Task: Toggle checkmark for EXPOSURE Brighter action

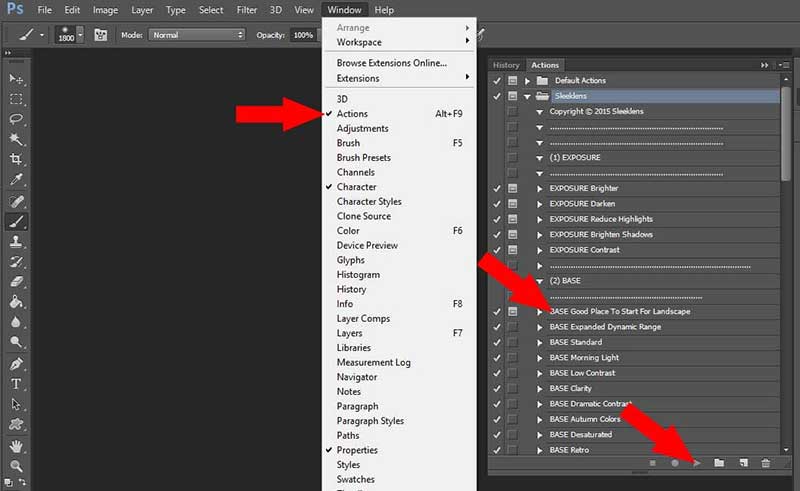Action: point(496,188)
